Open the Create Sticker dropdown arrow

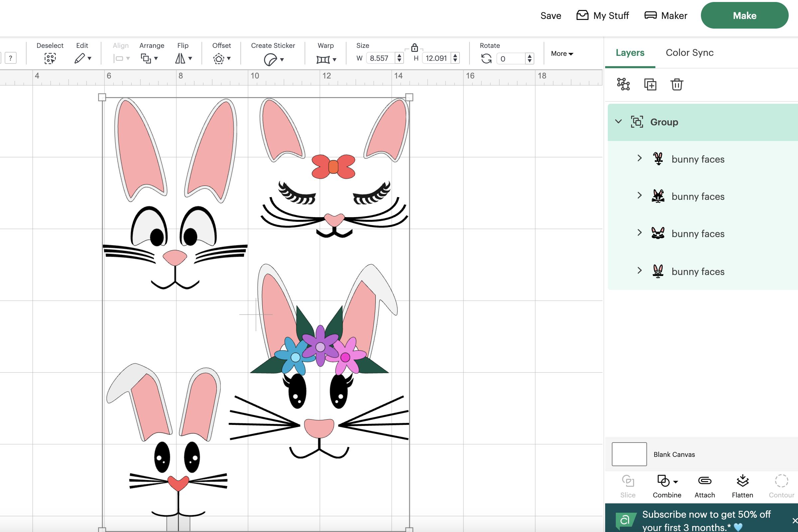coord(282,60)
